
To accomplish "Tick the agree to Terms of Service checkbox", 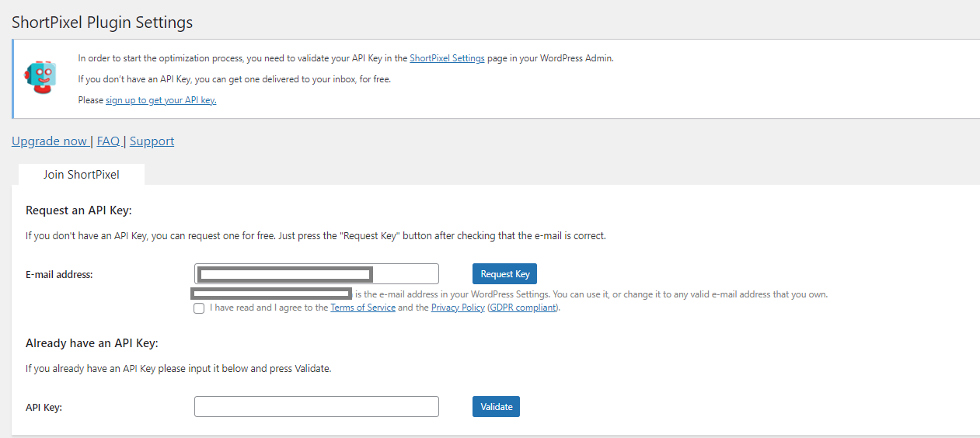I will click(x=200, y=308).
